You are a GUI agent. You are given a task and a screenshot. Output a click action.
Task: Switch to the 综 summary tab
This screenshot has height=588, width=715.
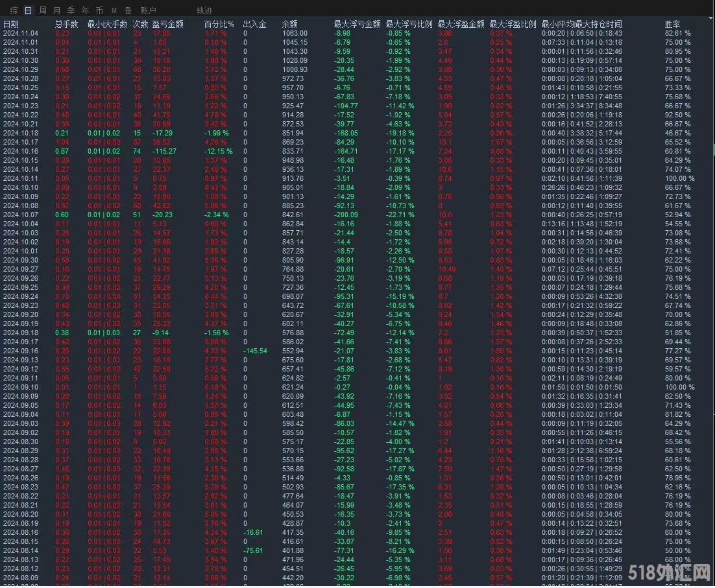click(14, 10)
